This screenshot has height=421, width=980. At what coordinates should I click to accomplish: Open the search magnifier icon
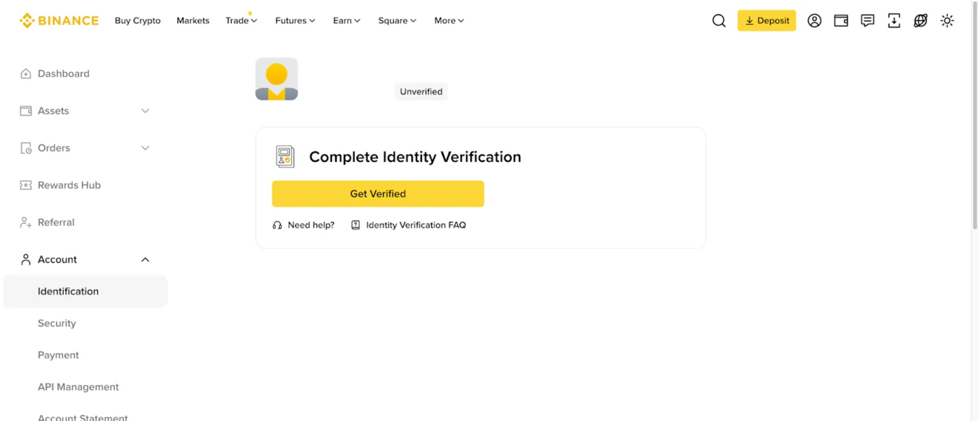pyautogui.click(x=719, y=21)
